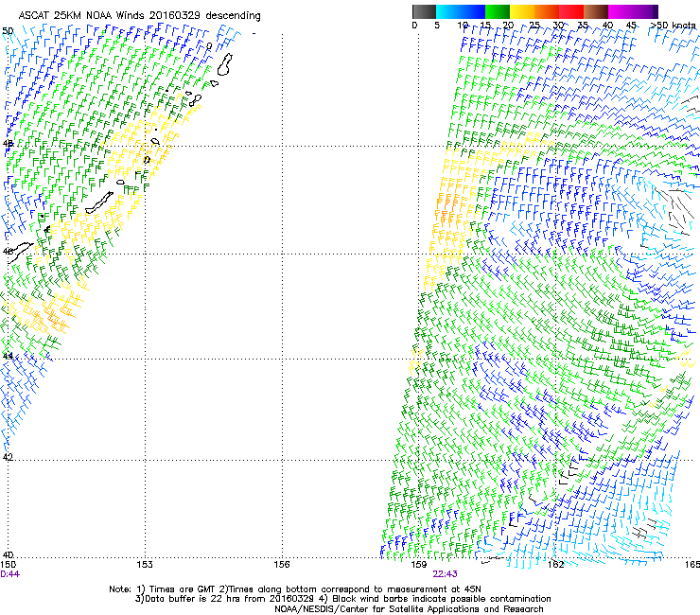Click the '0' label under the color scale
700x615 pixels.
point(414,26)
